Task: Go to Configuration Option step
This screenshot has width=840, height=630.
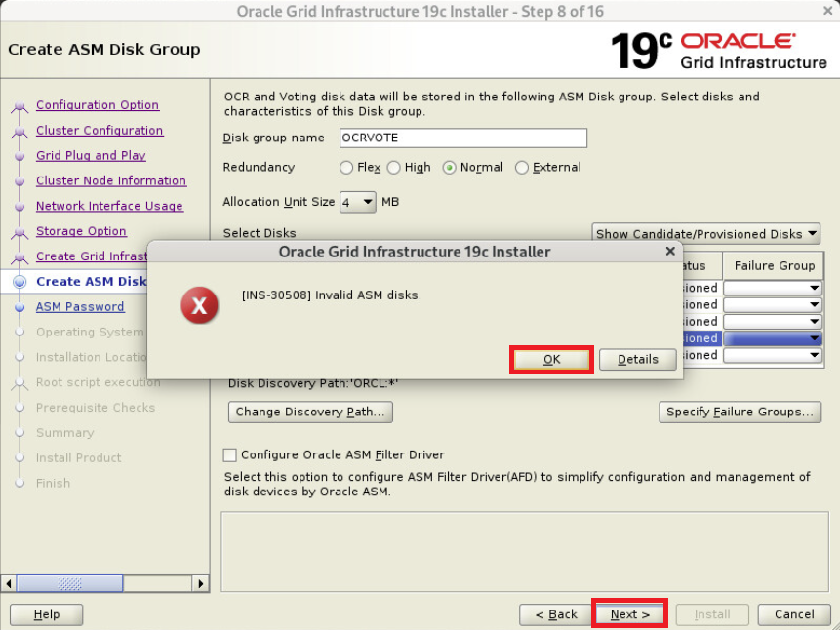Action: 98,105
